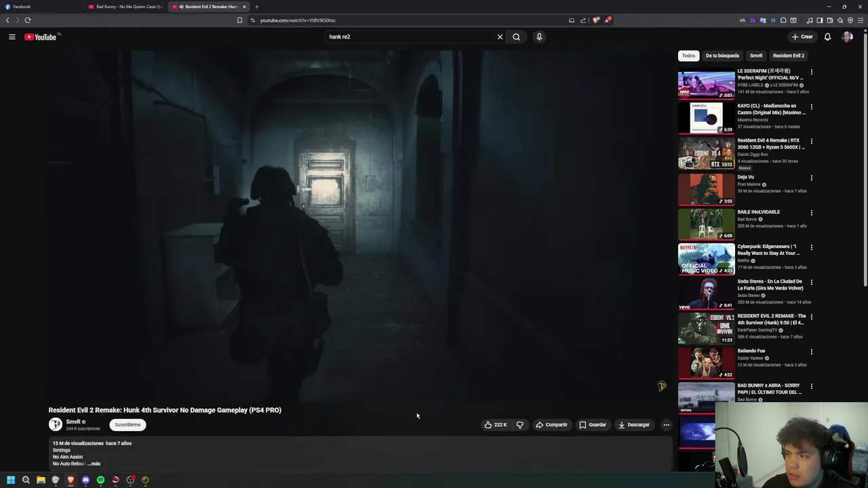Screen dimensions: 868x488
Task: Open options for Resident Evil 4 Remake RTX video
Action: [811, 142]
